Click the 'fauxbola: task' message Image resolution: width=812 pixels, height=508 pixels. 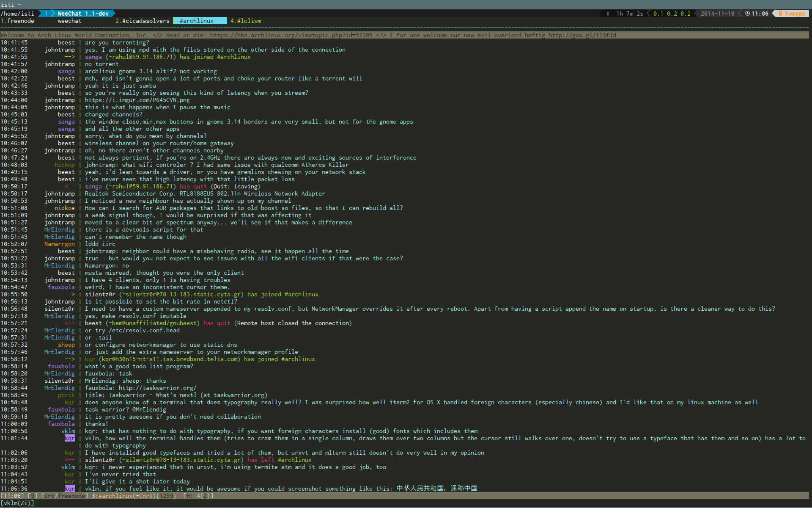(x=109, y=373)
